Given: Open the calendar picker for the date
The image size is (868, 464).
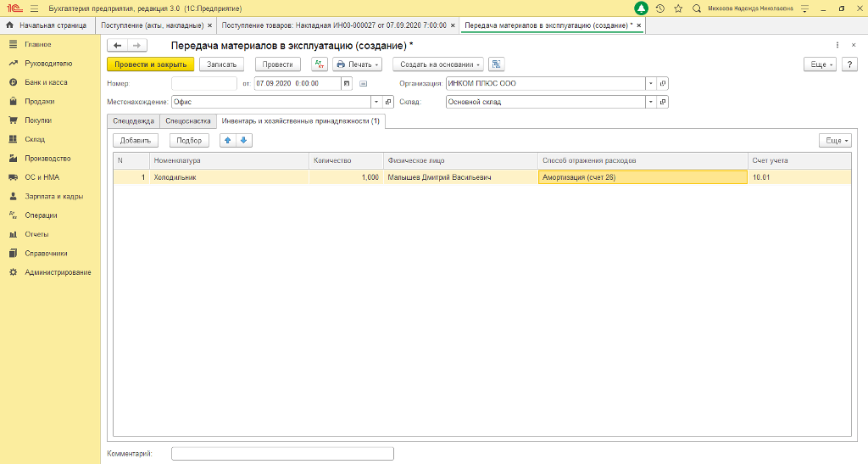Looking at the screenshot, I should pos(346,83).
